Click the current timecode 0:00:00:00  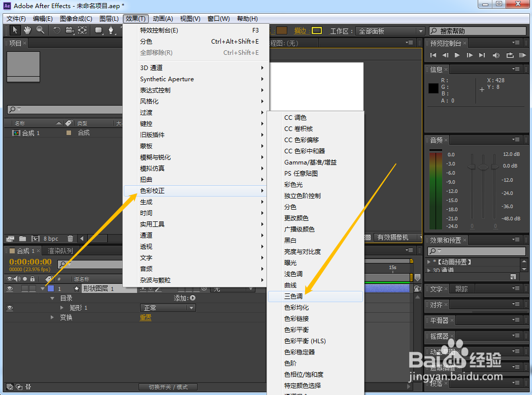tap(30, 261)
